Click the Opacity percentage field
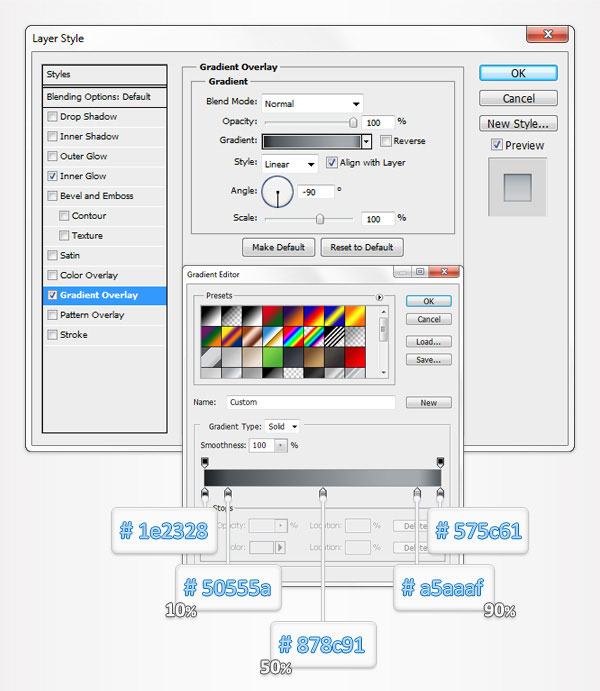The width and height of the screenshot is (600, 691). click(378, 123)
